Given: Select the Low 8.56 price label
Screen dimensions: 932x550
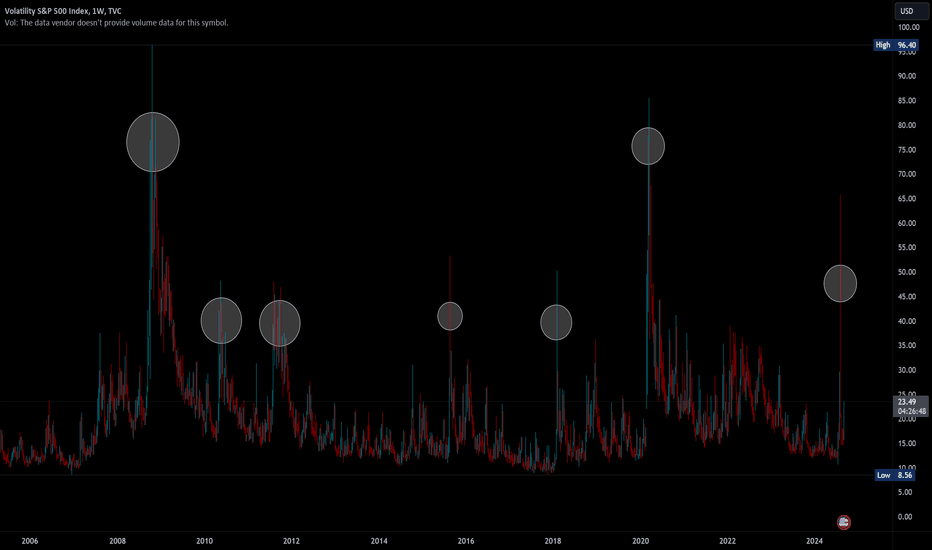Looking at the screenshot, I should pos(896,475).
